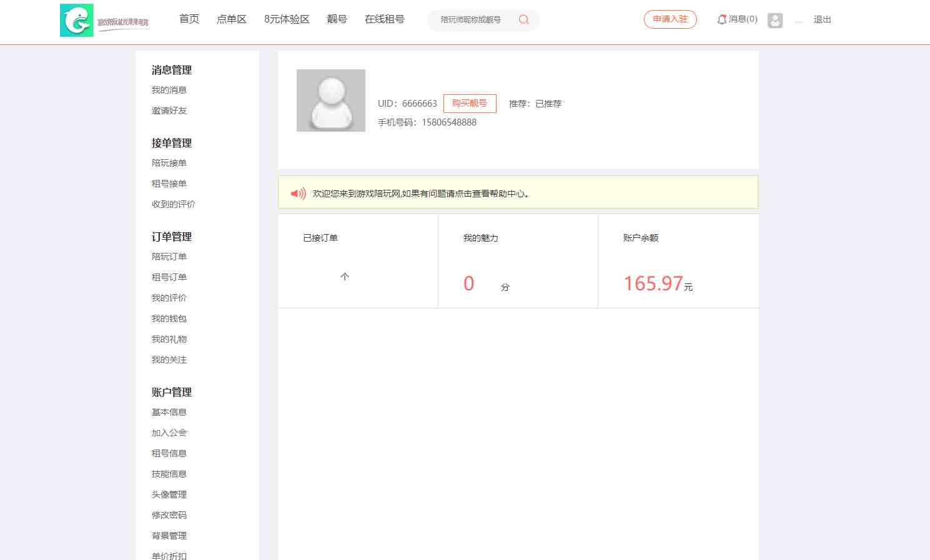Screen dimensions: 930x560
Task: Click the 购买靓号 button
Action: click(470, 104)
